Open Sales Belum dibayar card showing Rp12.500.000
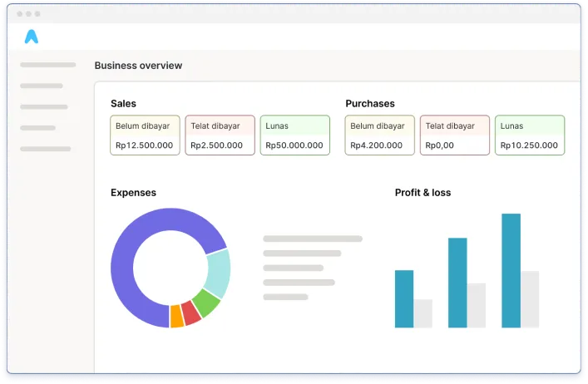This screenshot has width=588, height=384. coord(145,135)
